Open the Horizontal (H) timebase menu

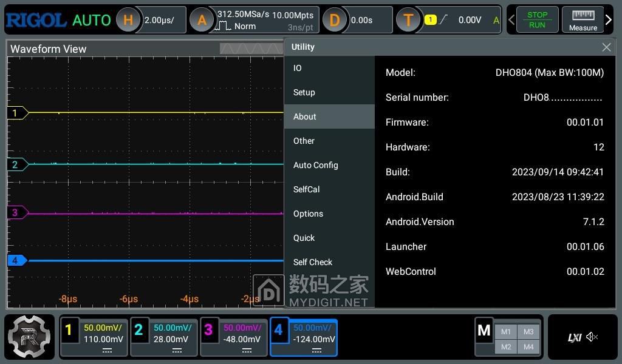[x=128, y=20]
